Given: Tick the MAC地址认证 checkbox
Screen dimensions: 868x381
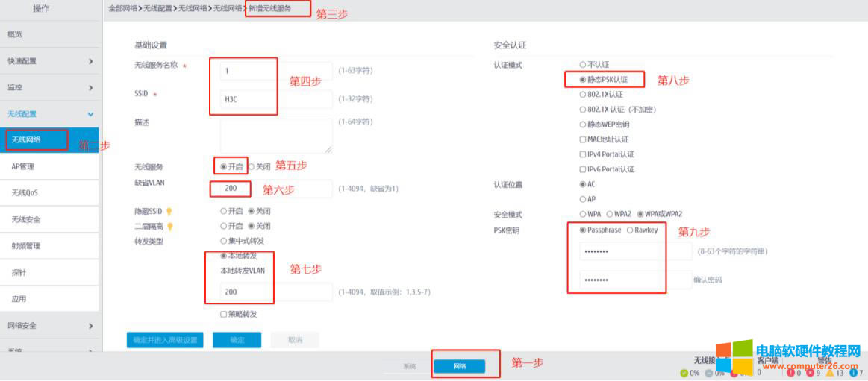Looking at the screenshot, I should point(582,139).
